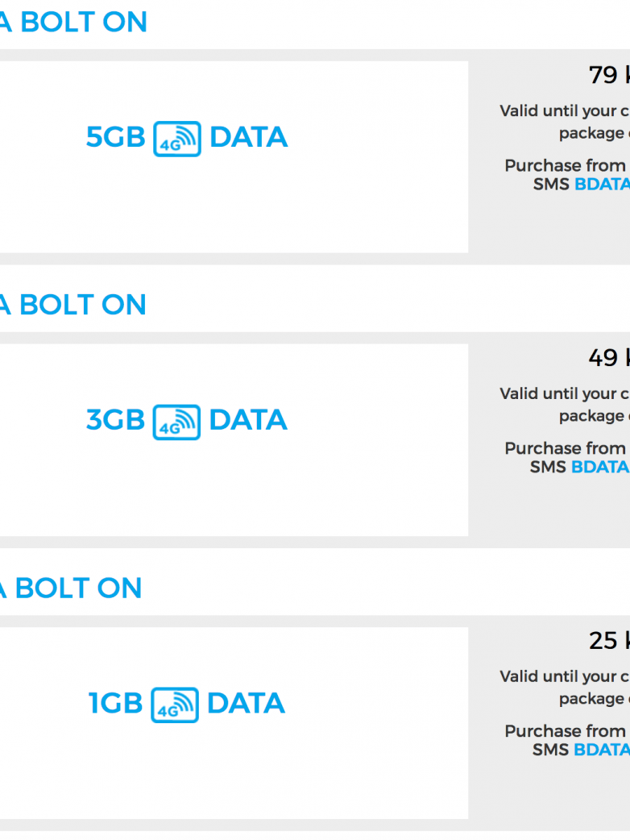Click the 4G icon in the 1GB card
630x840 pixels.
[x=175, y=705]
